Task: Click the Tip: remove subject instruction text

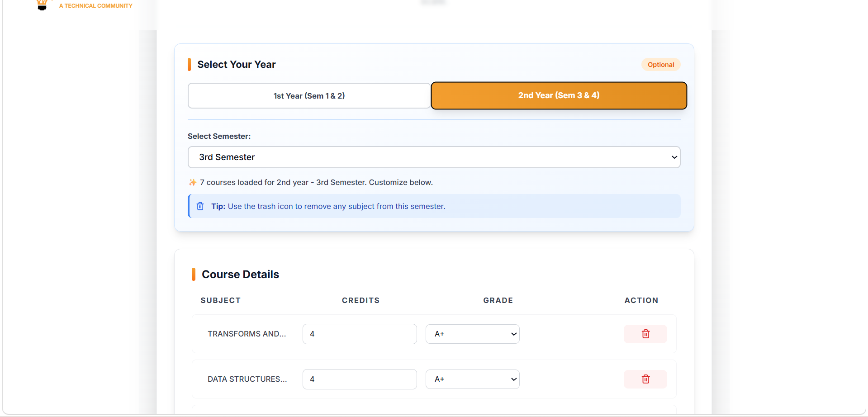Action: (328, 206)
